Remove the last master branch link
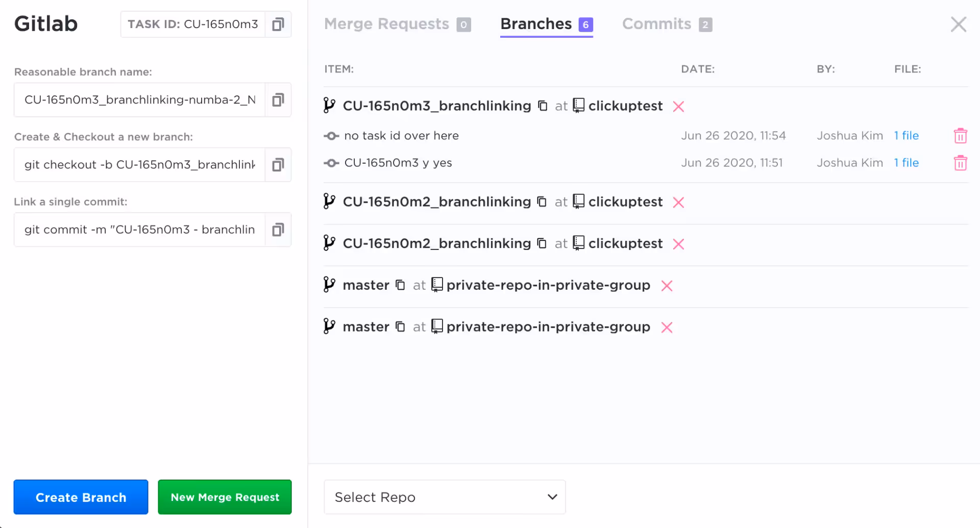The image size is (980, 528). click(x=667, y=328)
